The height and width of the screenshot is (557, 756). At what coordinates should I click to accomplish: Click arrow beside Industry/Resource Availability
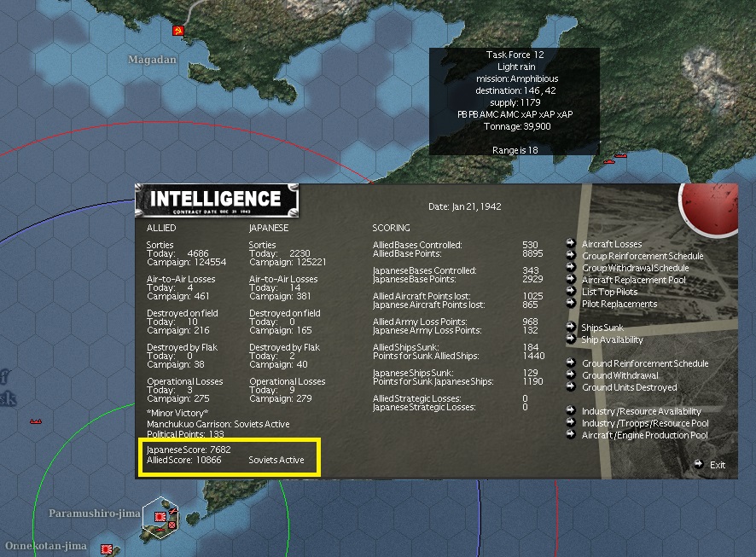pyautogui.click(x=571, y=410)
